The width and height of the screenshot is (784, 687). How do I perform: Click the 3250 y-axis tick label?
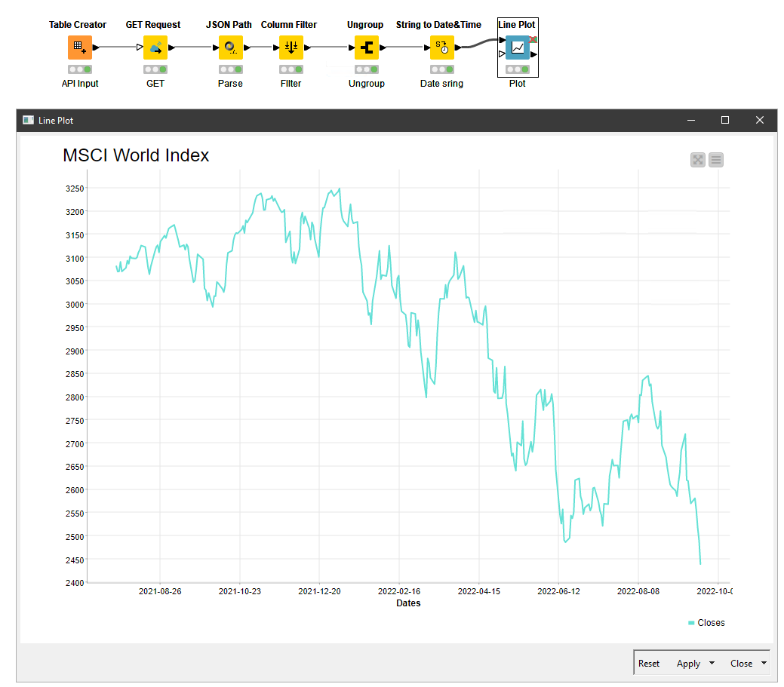pos(75,189)
